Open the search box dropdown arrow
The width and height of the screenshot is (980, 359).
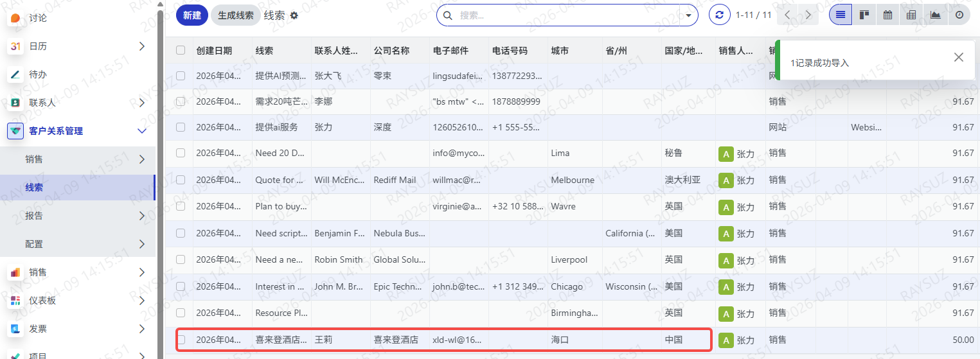pyautogui.click(x=689, y=15)
